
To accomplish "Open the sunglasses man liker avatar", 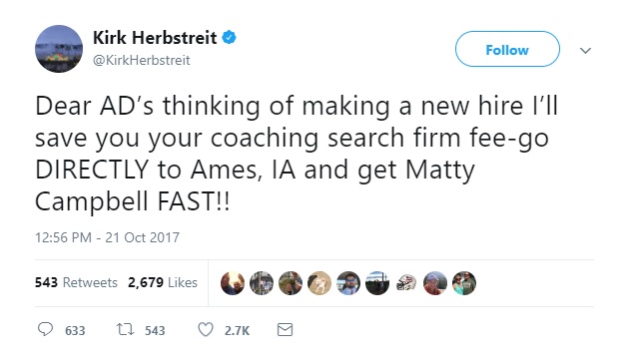I will (348, 283).
